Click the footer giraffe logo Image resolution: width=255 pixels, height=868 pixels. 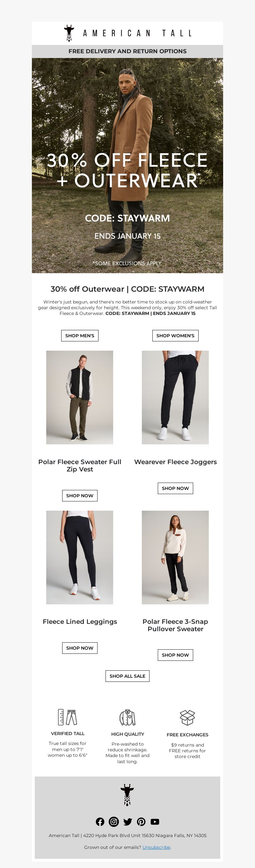point(127,795)
